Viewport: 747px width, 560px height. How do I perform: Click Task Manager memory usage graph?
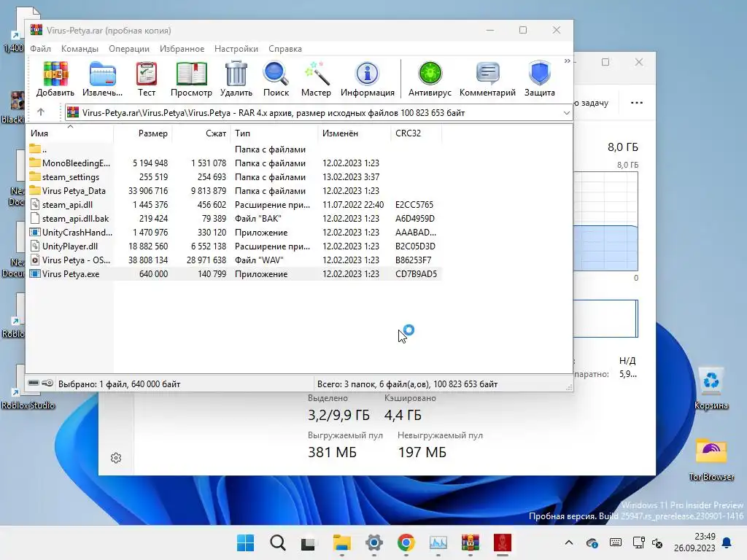coord(605,222)
